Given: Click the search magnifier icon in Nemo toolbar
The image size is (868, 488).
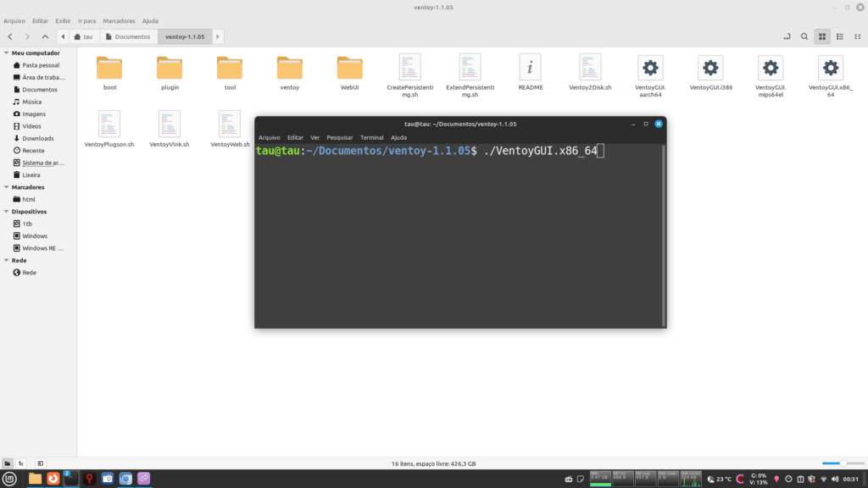Looking at the screenshot, I should point(804,36).
